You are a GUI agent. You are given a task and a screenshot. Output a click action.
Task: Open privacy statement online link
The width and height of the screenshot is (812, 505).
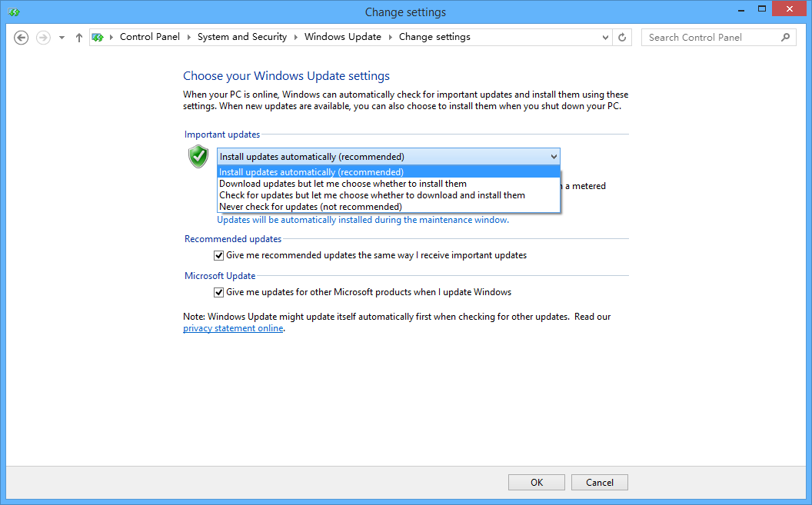coord(233,328)
